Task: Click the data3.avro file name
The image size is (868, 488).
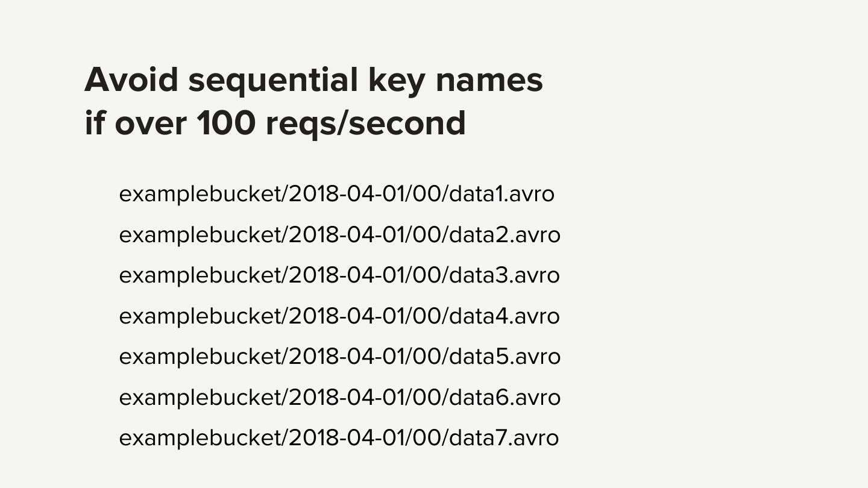Action: tap(505, 275)
